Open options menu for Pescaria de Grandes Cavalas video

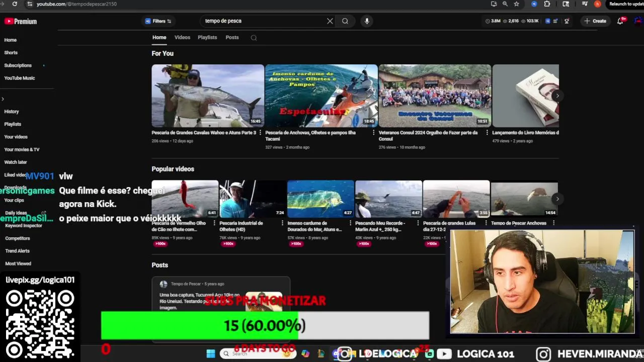click(260, 133)
